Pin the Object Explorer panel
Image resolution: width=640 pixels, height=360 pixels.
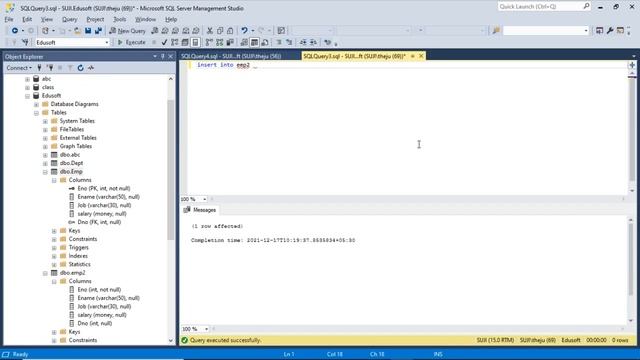pos(163,56)
